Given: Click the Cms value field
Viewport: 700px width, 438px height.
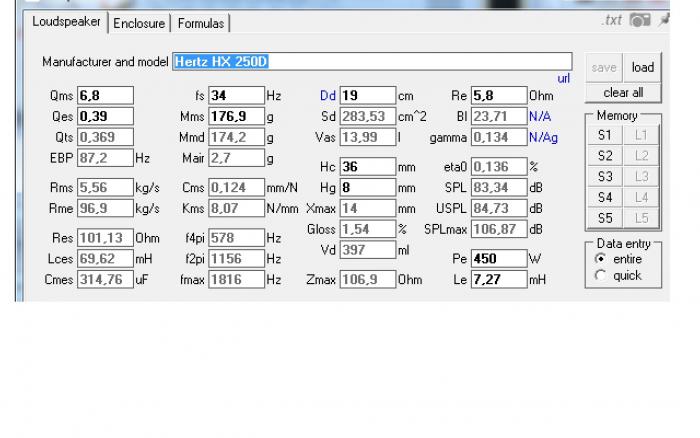Looking at the screenshot, I should [x=237, y=188].
